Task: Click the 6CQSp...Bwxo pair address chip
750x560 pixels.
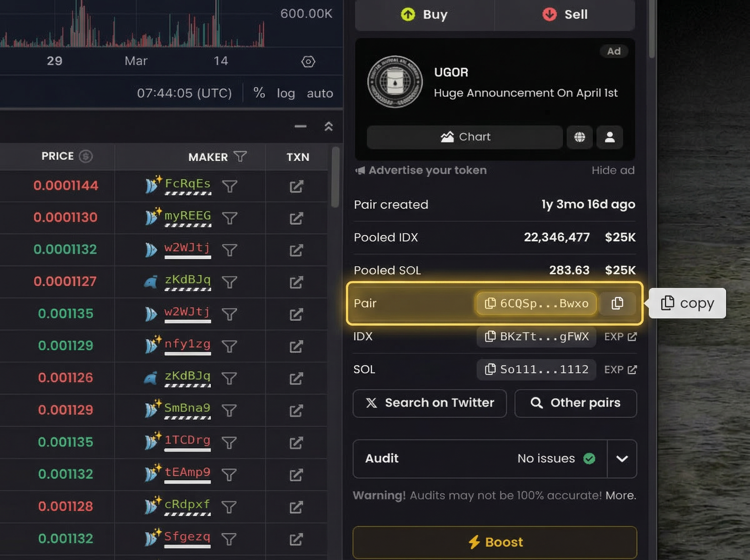Action: [x=536, y=303]
